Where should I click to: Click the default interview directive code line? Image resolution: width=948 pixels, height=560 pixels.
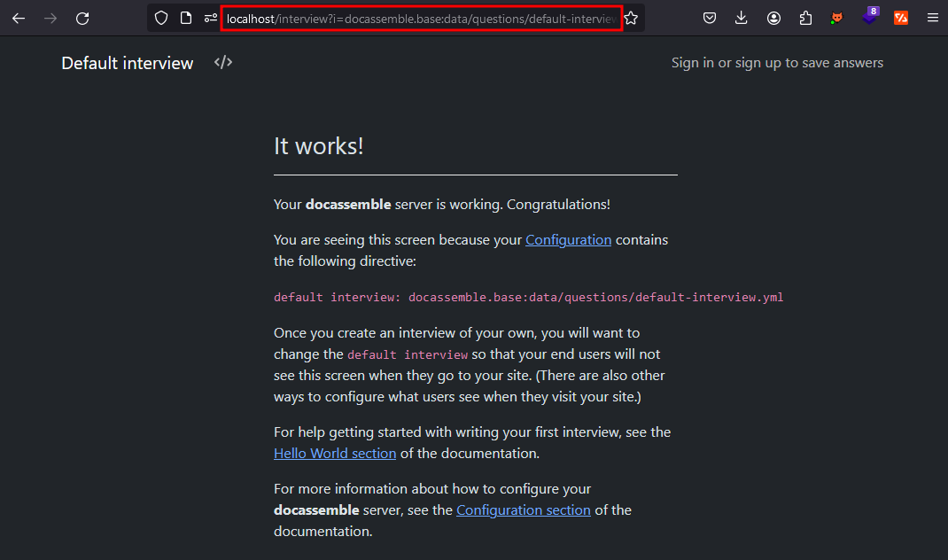tap(528, 297)
